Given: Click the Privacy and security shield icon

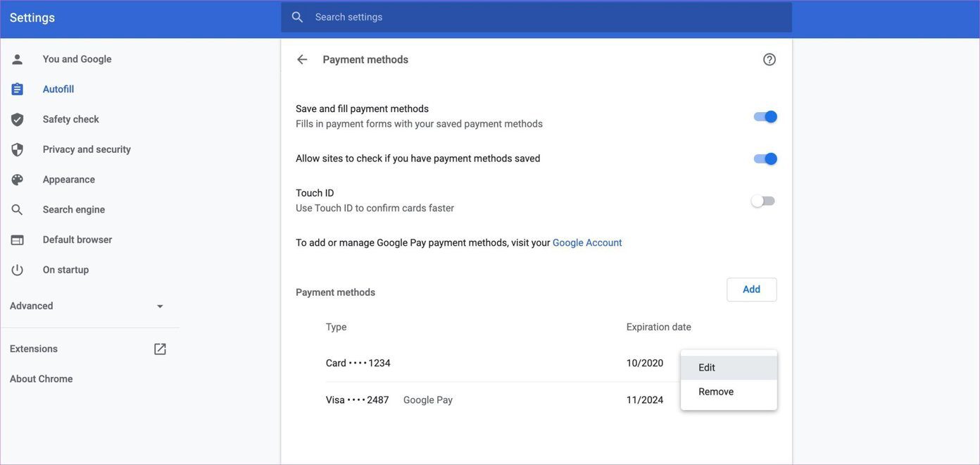Looking at the screenshot, I should pyautogui.click(x=17, y=149).
